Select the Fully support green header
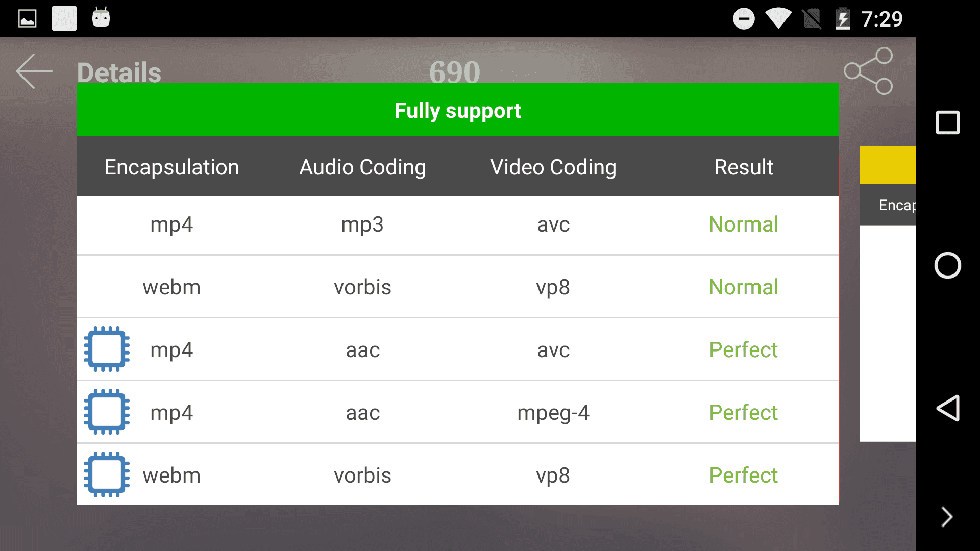This screenshot has height=551, width=980. [x=458, y=110]
